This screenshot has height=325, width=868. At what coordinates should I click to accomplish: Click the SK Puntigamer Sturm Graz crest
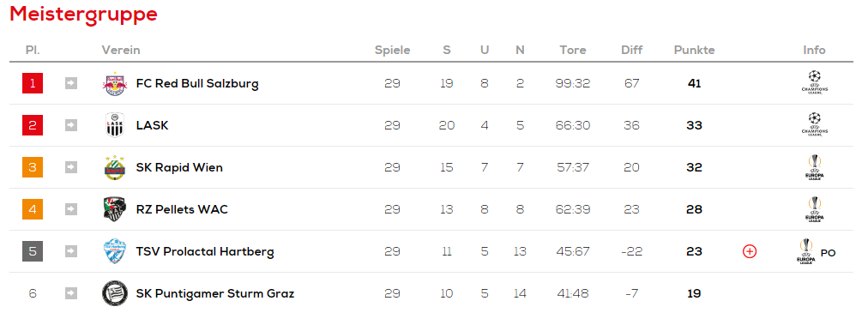(x=115, y=293)
